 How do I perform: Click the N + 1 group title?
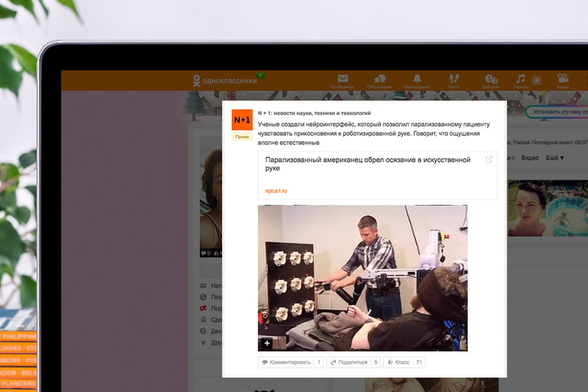(314, 113)
